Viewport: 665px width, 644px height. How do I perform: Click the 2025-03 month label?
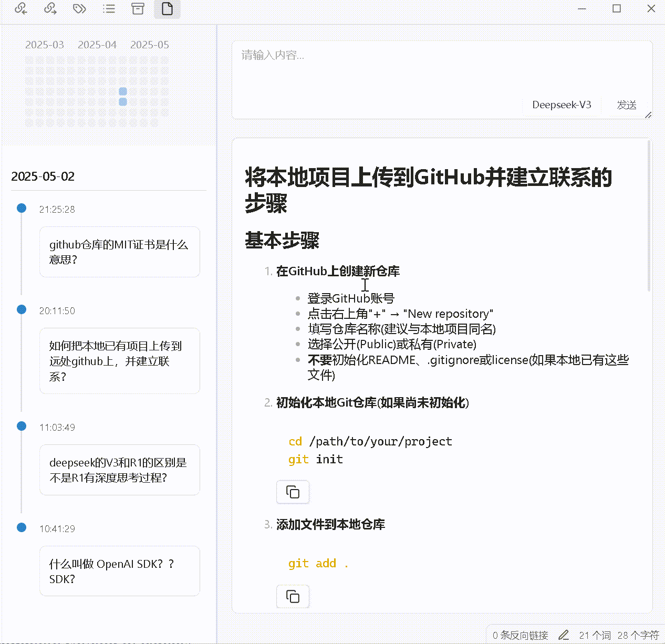[45, 45]
